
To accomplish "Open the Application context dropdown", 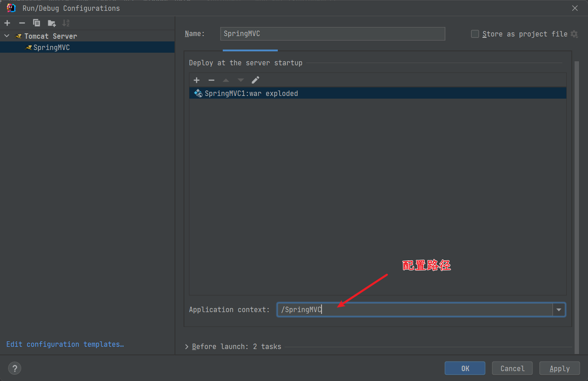I will point(559,310).
